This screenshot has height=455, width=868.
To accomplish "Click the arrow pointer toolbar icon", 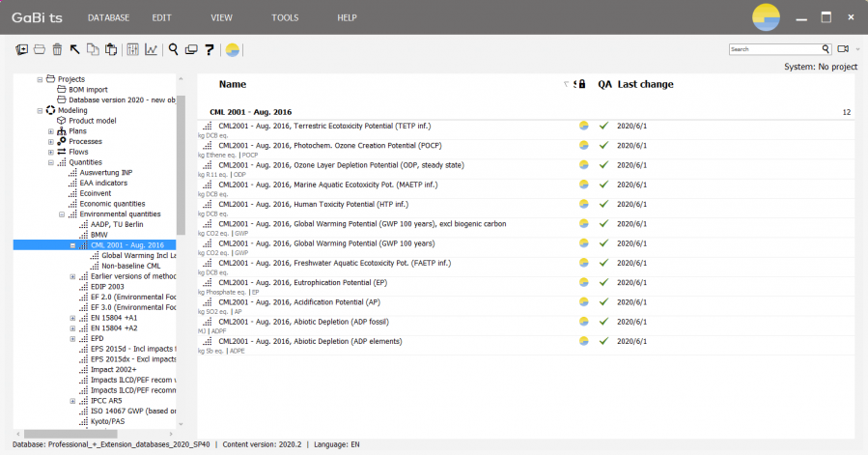I will (x=75, y=49).
